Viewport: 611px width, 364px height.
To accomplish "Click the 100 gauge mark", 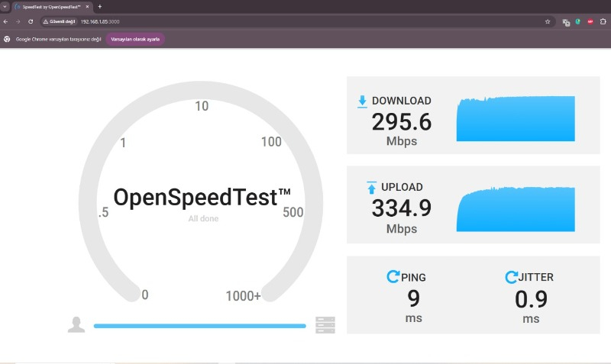I will pyautogui.click(x=271, y=142).
